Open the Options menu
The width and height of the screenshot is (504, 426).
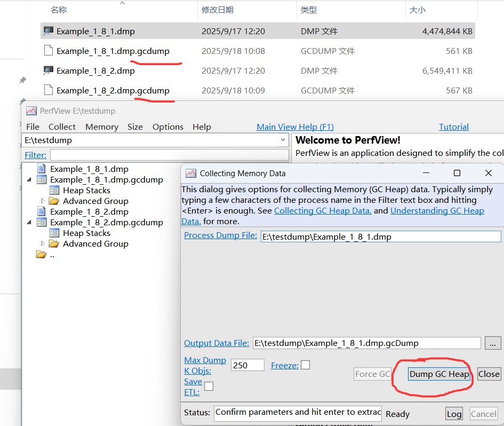[167, 127]
